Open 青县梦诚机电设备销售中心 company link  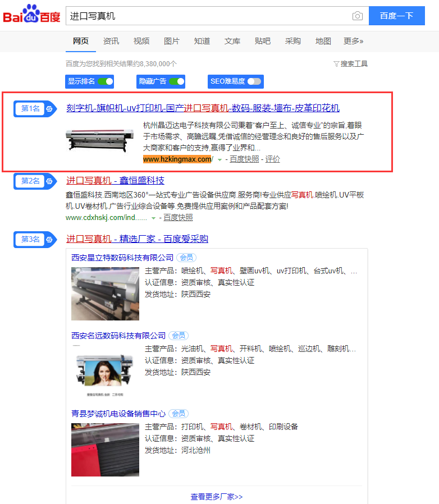[x=118, y=413]
